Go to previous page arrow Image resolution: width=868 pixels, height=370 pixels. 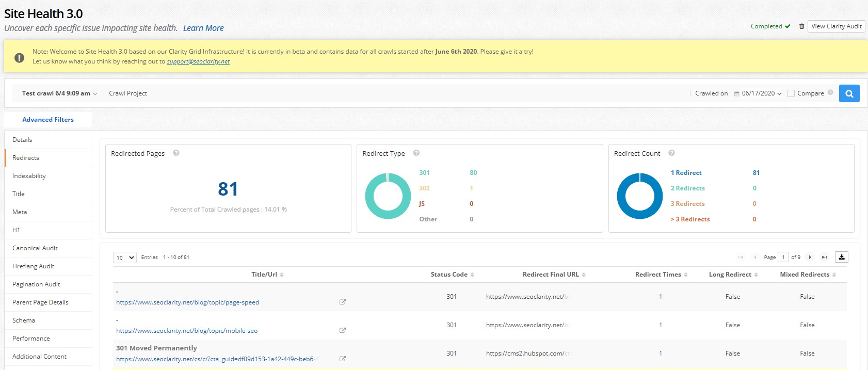[x=755, y=257]
